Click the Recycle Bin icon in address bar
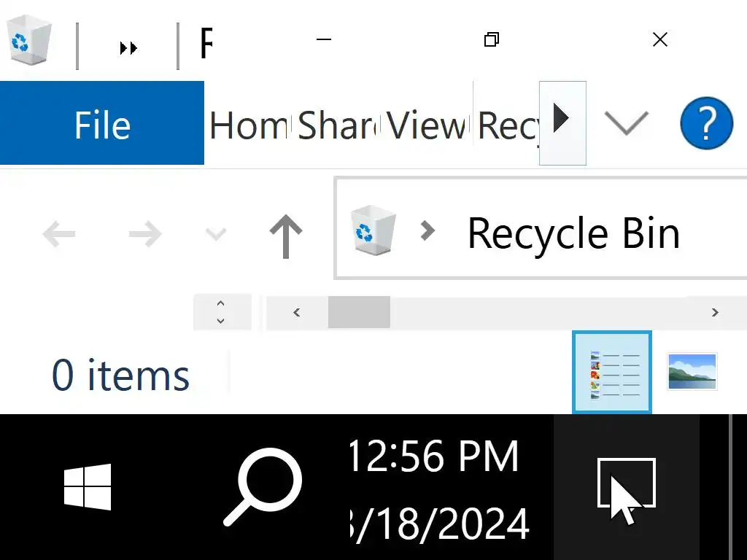The height and width of the screenshot is (560, 747). coord(373,230)
